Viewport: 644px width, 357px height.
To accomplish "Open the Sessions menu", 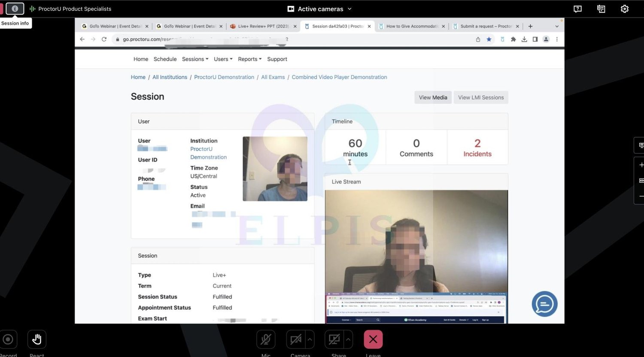I will click(195, 59).
